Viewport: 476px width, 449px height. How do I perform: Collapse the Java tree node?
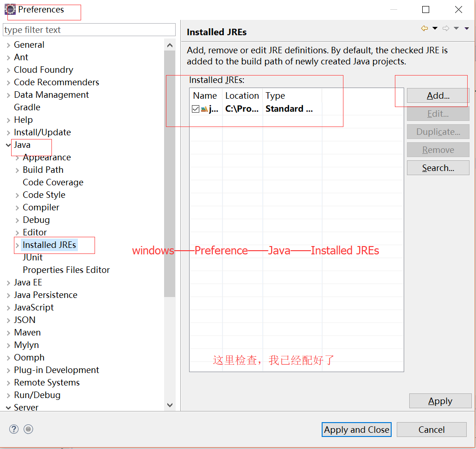(8, 145)
